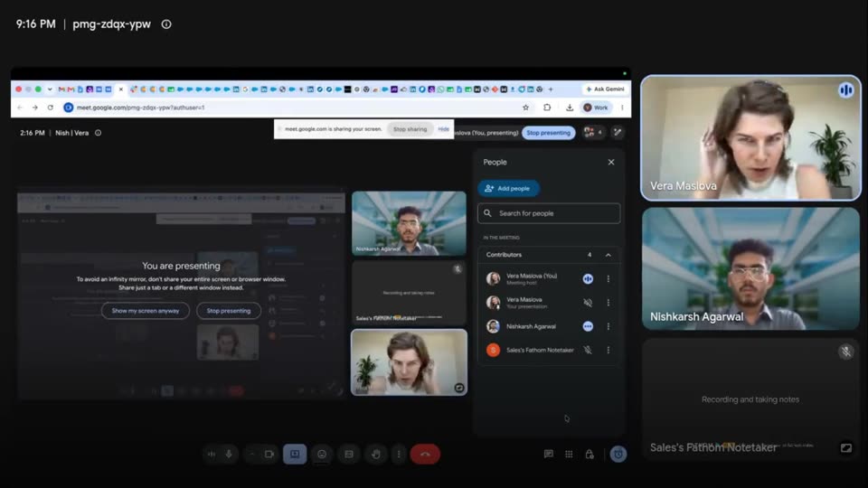Click the Add people button
The width and height of the screenshot is (868, 488).
pos(508,189)
